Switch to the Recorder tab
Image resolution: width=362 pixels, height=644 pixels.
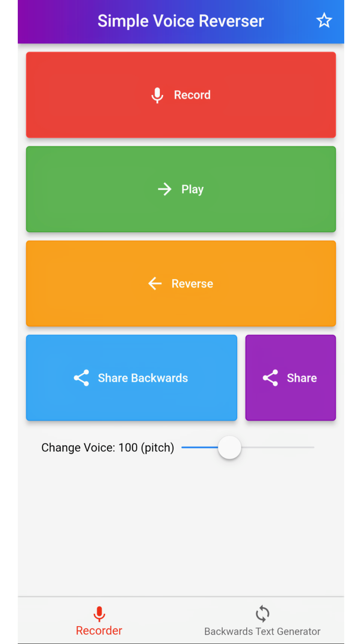pos(99,621)
